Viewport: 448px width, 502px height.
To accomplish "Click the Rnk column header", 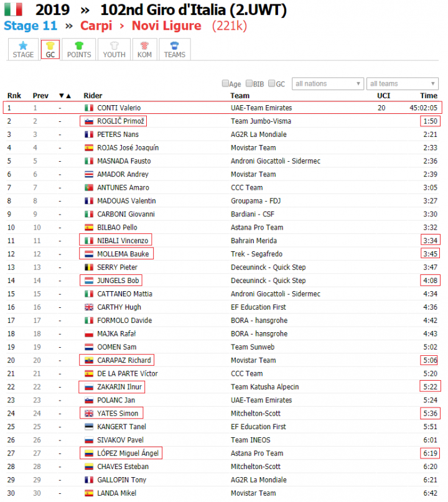I will pyautogui.click(x=14, y=96).
